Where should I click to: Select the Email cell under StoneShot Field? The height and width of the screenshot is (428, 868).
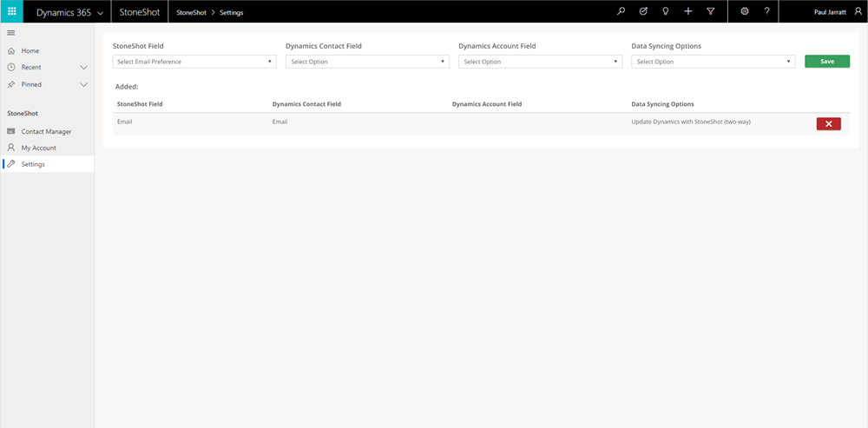click(x=124, y=122)
